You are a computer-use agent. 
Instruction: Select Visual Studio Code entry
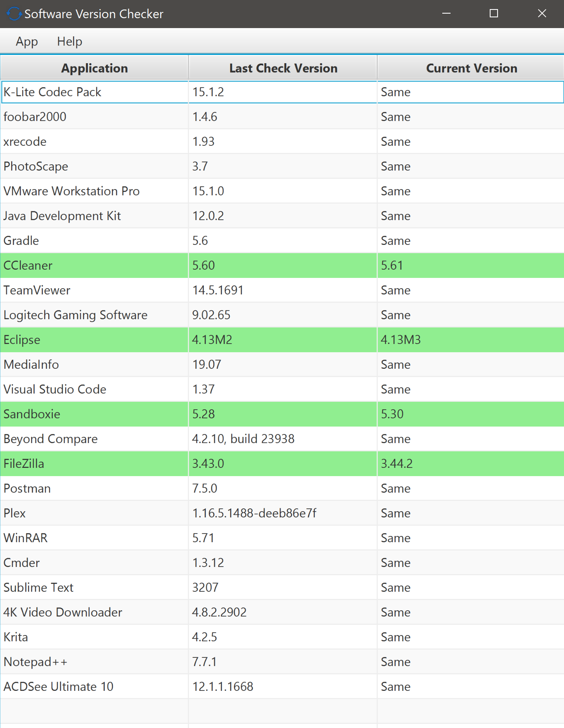pyautogui.click(x=282, y=389)
